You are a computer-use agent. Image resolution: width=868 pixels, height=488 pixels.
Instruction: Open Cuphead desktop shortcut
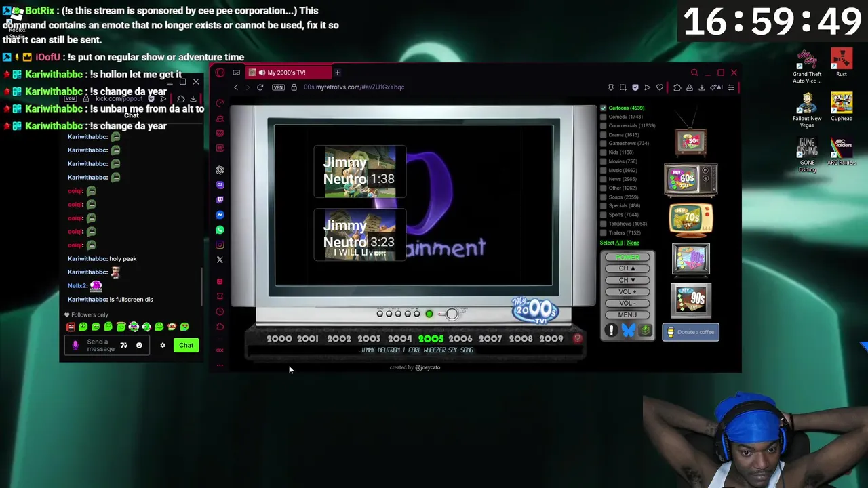coord(842,107)
